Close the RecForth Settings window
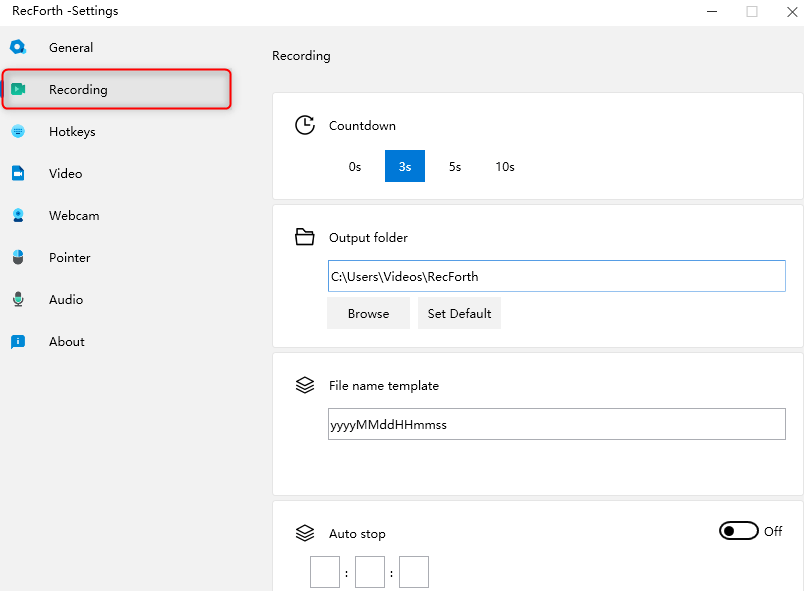The height and width of the screenshot is (591, 804). click(792, 11)
